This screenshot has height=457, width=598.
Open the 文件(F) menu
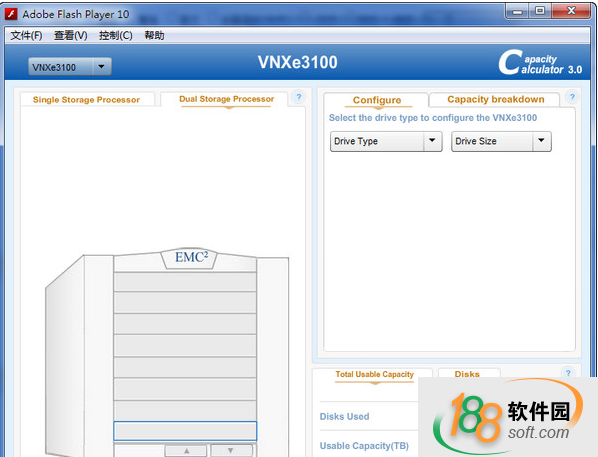(26, 36)
